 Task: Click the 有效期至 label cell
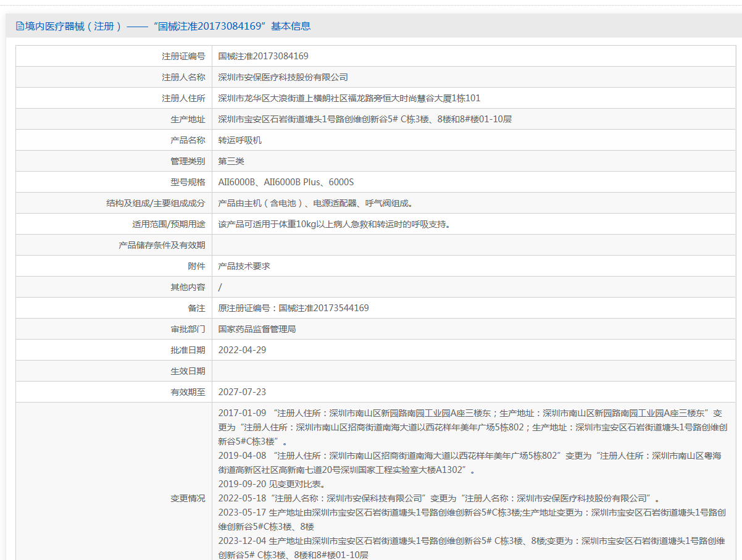(114, 392)
